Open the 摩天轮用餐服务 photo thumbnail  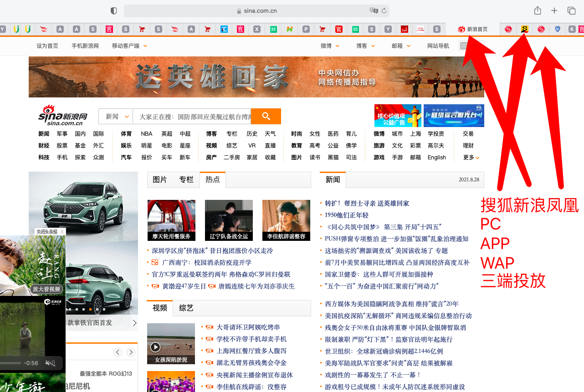click(171, 220)
